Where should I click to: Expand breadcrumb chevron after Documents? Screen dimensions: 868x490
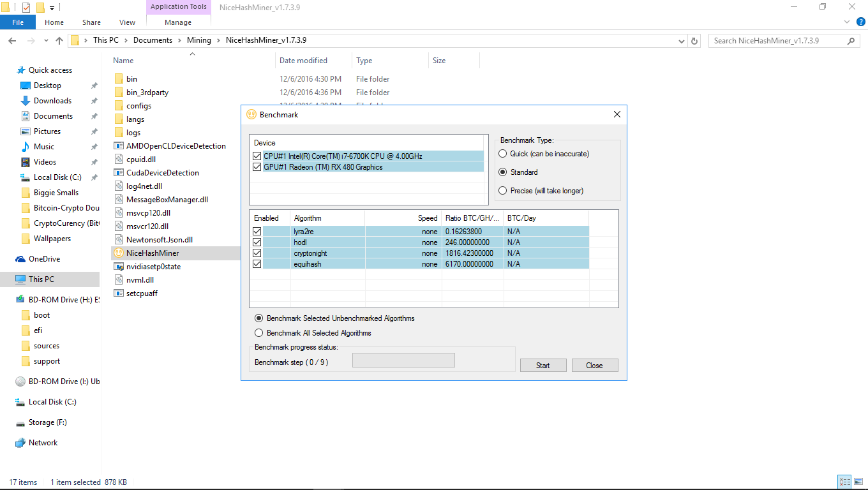[179, 40]
